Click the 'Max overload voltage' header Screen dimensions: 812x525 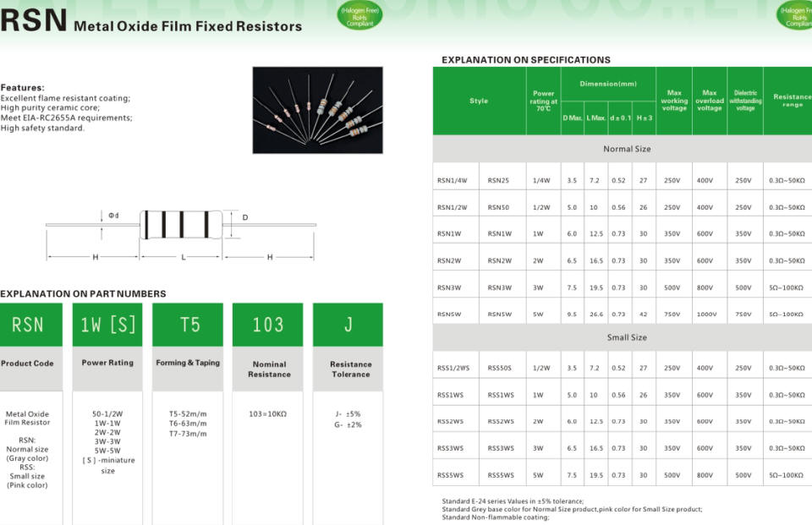[710, 101]
